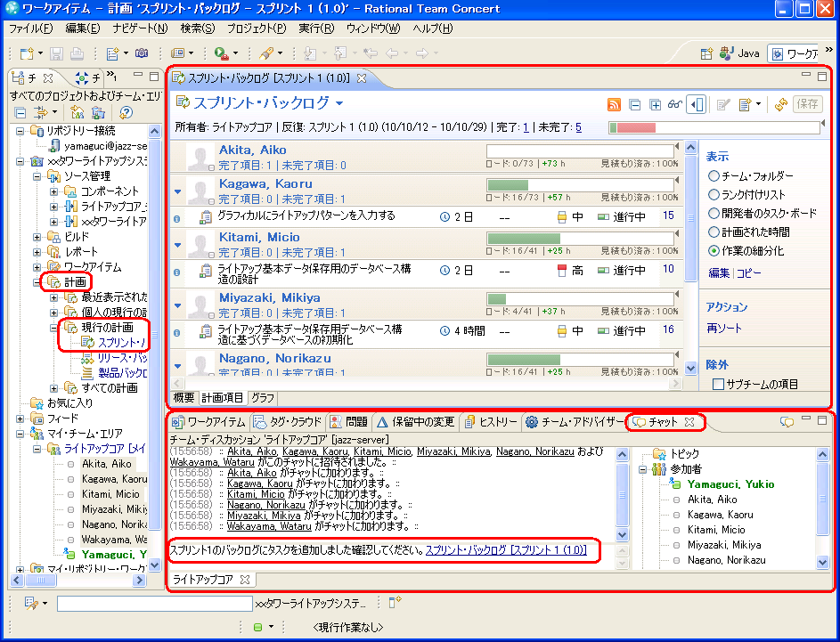Click the chat bubble icon in chat view toolbar
This screenshot has height=642, width=840.
tap(787, 422)
